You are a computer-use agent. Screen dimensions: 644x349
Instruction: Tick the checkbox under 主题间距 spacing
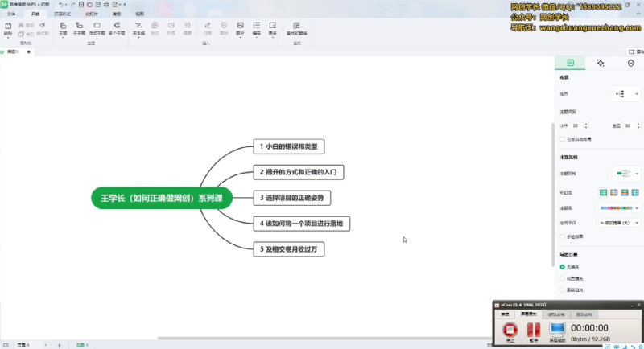click(562, 139)
